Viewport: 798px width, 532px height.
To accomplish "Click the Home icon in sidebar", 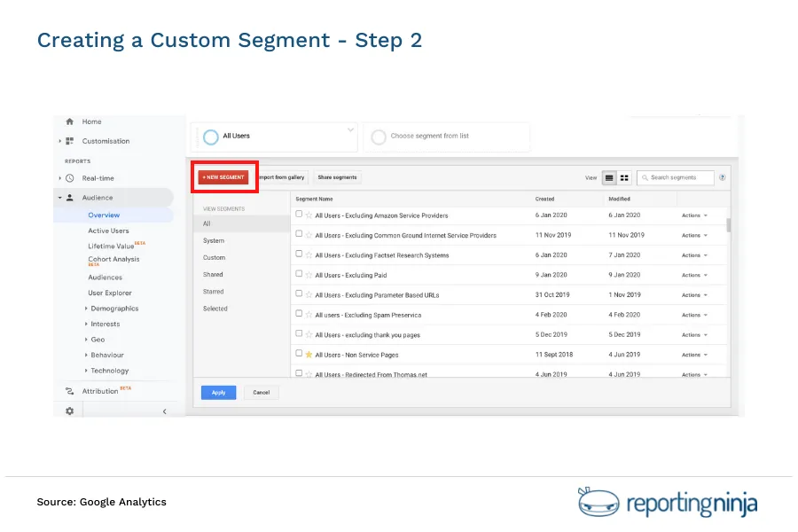I will [69, 120].
